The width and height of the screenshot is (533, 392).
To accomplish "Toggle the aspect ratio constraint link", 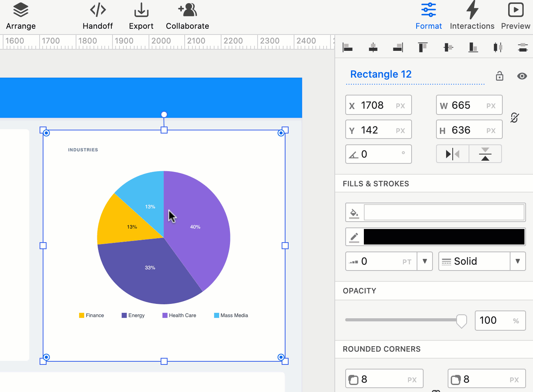I will [x=514, y=118].
